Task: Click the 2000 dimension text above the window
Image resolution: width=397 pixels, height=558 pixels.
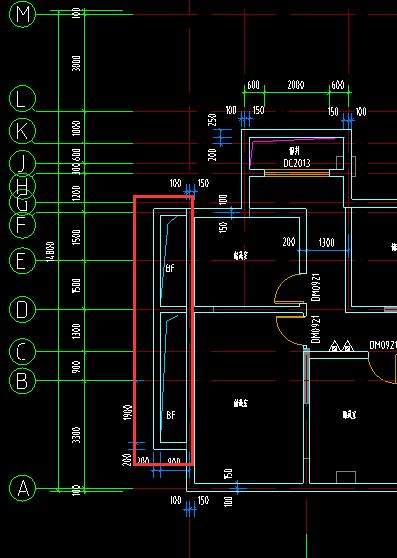Action: (x=296, y=85)
